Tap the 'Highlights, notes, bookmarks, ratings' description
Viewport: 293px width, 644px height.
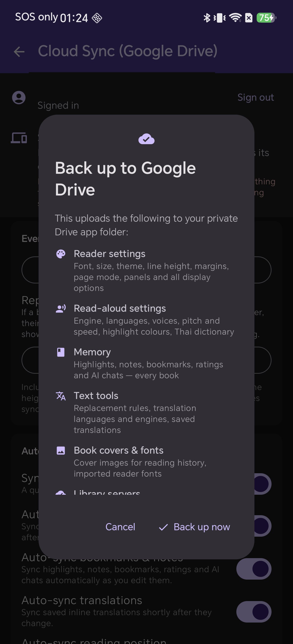[148, 370]
